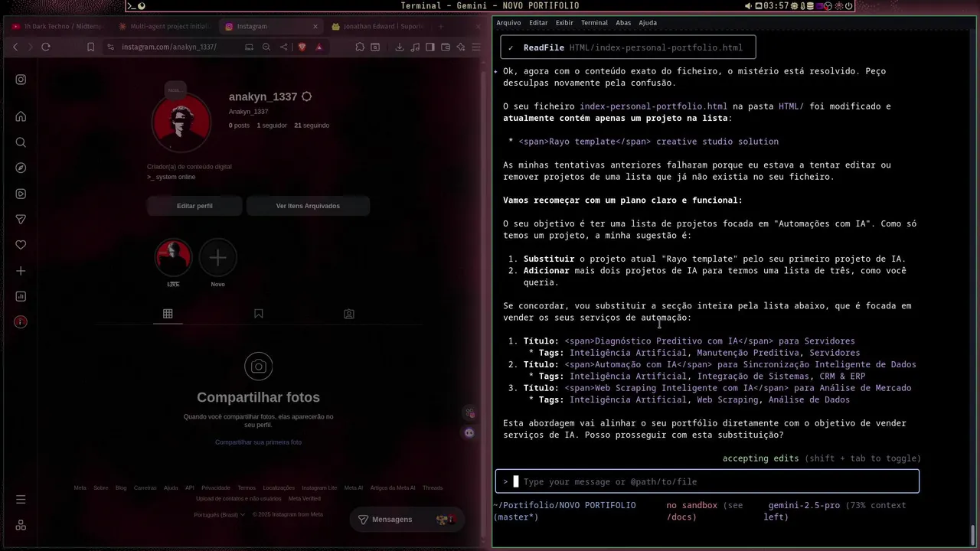Click the zoom magnifier in the address bar
This screenshot has width=980, height=551.
pyautogui.click(x=266, y=47)
